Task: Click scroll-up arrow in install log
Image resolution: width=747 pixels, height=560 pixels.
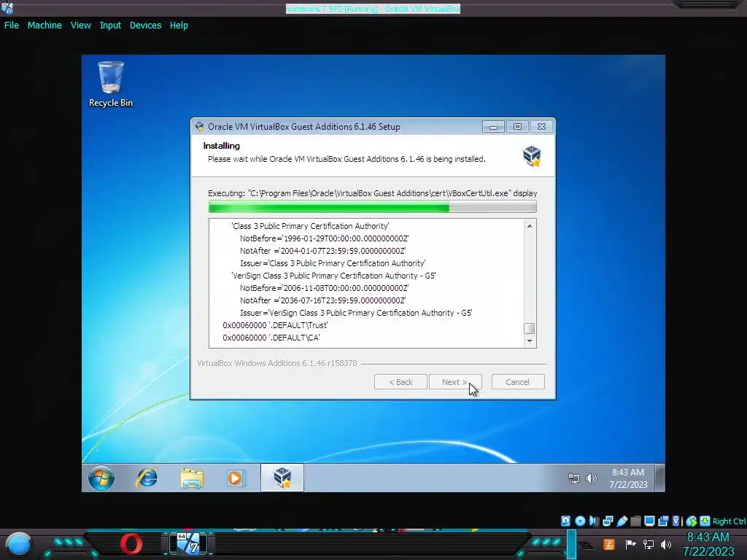Action: [530, 226]
